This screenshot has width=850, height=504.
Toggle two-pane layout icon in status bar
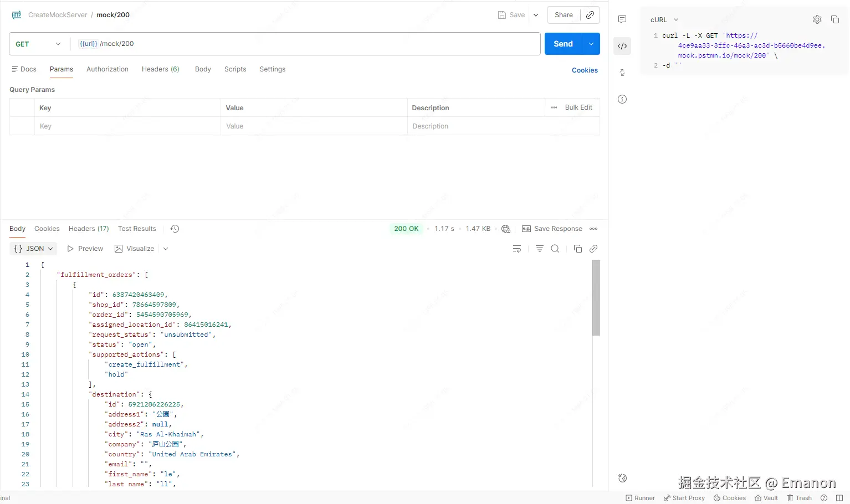coord(839,498)
